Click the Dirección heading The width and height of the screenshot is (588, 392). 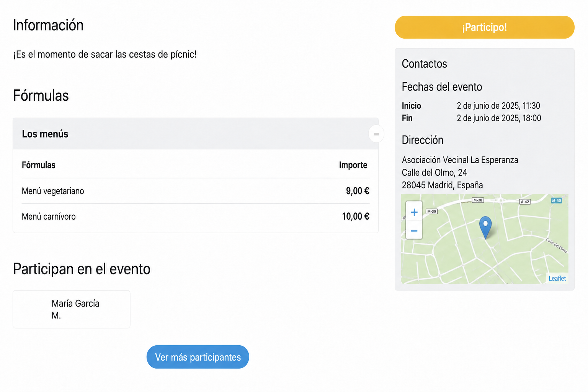point(422,140)
